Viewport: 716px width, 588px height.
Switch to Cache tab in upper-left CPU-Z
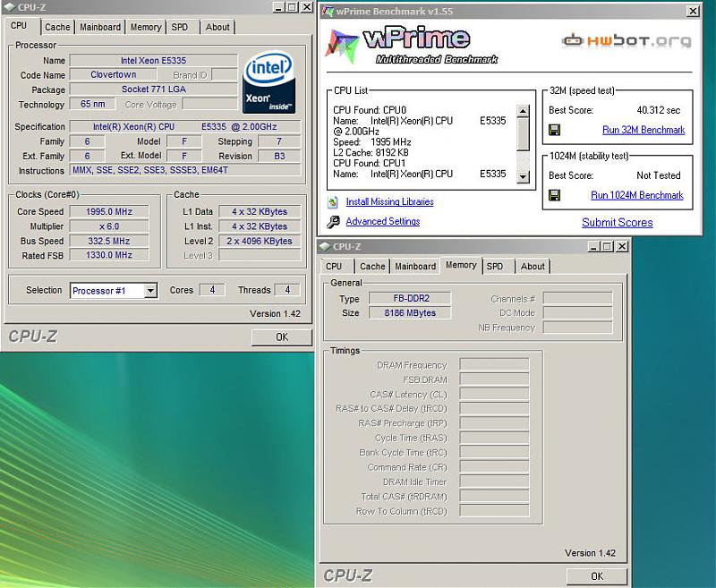point(57,27)
